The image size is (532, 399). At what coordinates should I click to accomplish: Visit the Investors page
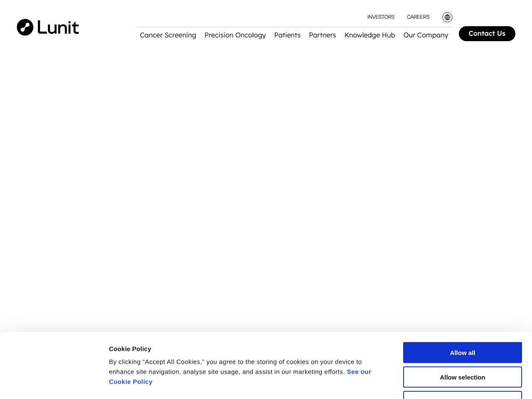(x=381, y=17)
